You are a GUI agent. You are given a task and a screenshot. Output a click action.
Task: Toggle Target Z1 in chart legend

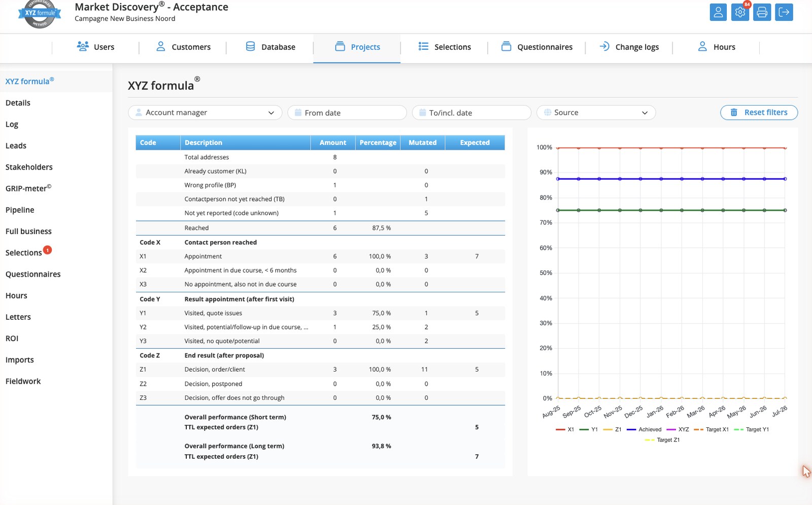[x=662, y=440]
